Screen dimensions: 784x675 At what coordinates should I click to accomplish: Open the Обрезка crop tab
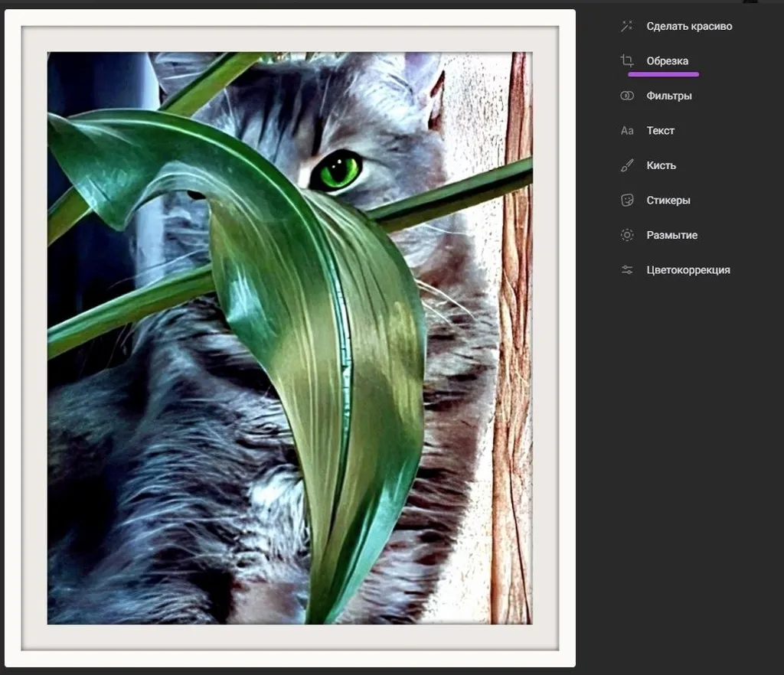pos(667,61)
